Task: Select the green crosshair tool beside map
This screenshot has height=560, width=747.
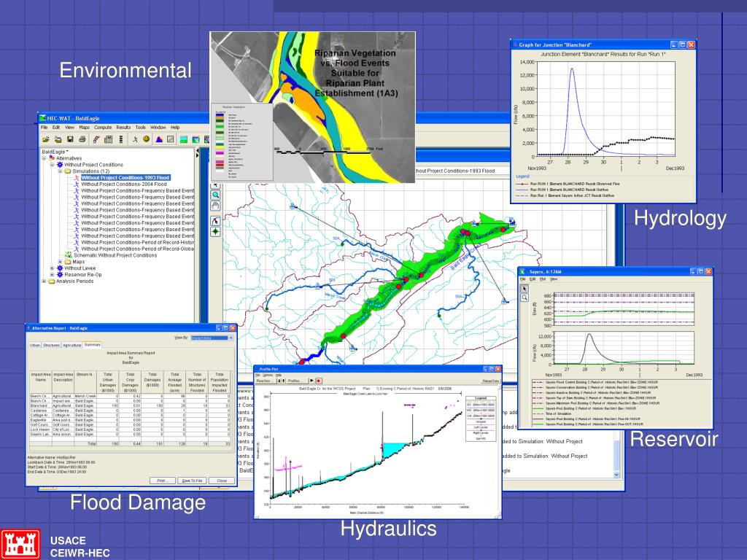Action: pos(215,232)
